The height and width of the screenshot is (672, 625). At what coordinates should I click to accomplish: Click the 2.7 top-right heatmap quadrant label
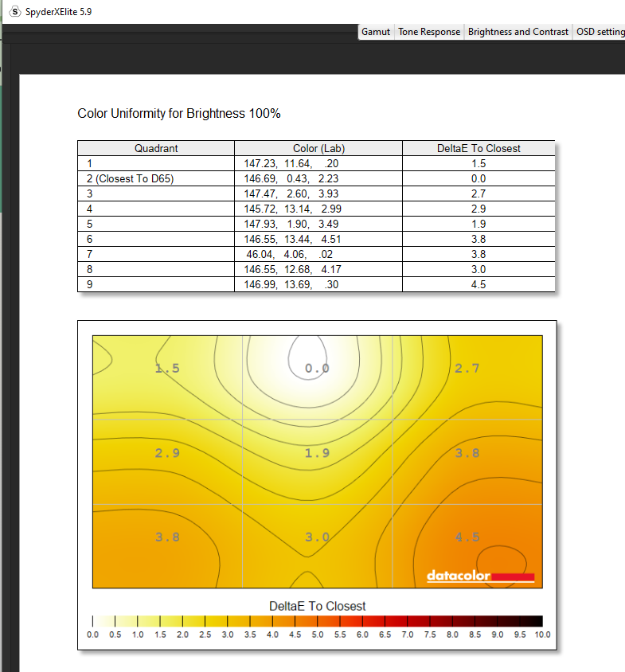pos(467,369)
